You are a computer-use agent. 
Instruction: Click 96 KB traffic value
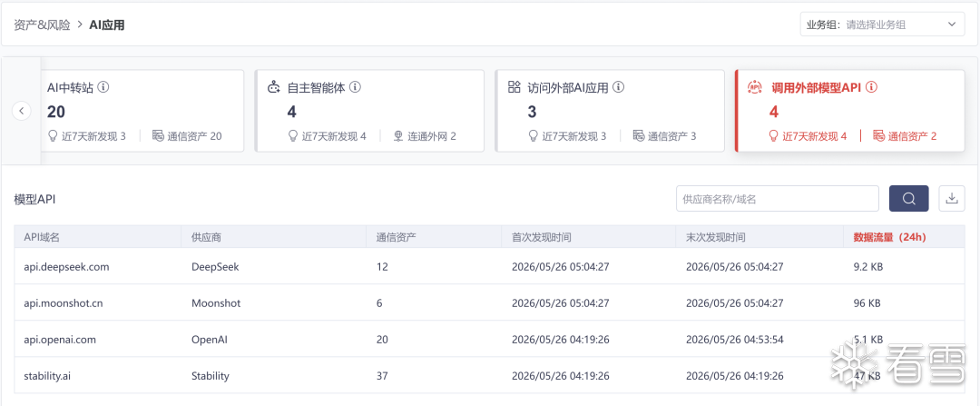tap(867, 302)
